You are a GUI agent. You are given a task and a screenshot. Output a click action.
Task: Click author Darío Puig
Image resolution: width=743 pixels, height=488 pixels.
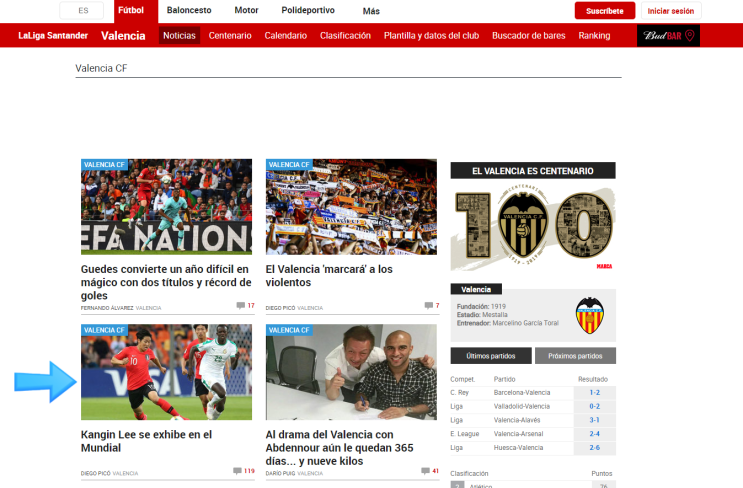pyautogui.click(x=280, y=473)
